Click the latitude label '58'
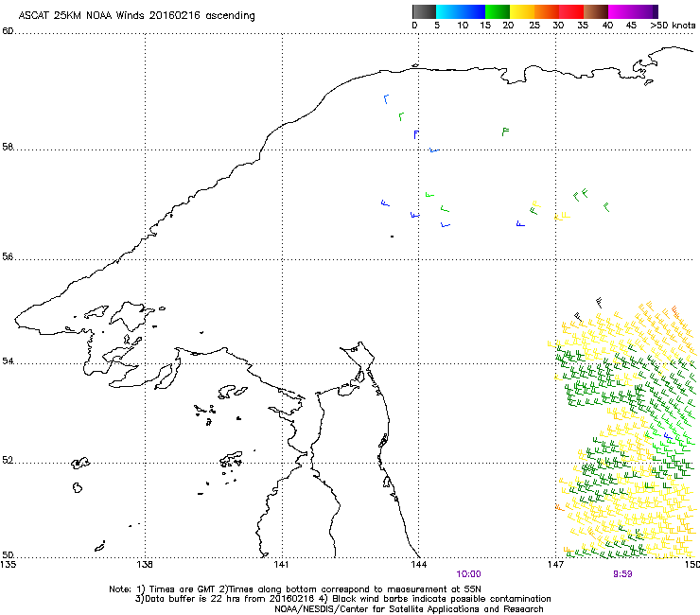This screenshot has height=615, width=700. 8,147
